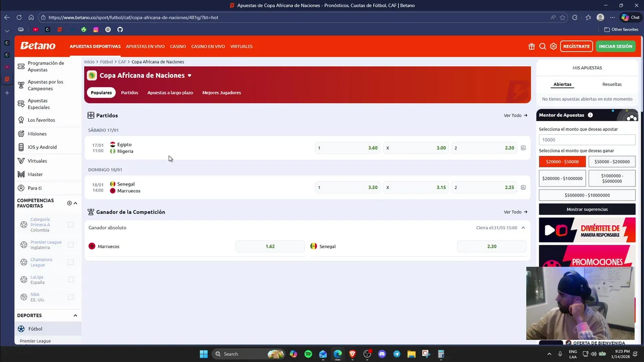Check Premier League Inglaterra favorite box
The height and width of the screenshot is (362, 644).
(70, 245)
